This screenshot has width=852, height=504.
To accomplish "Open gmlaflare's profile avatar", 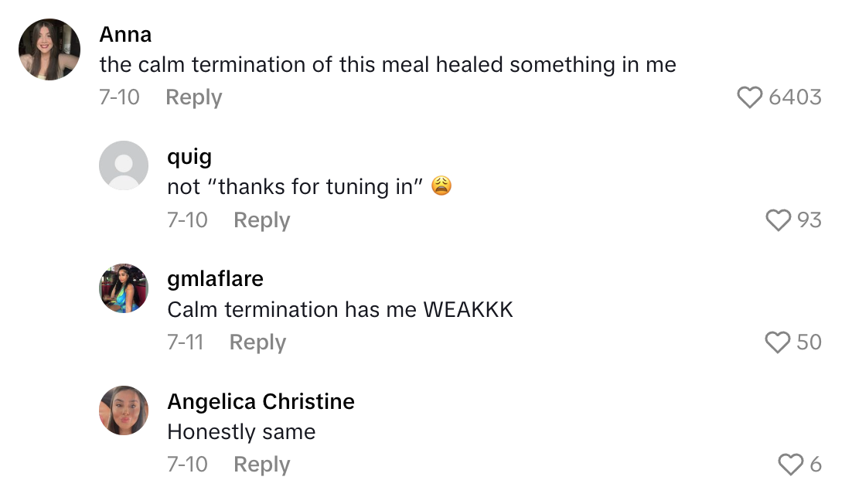I will tap(123, 288).
